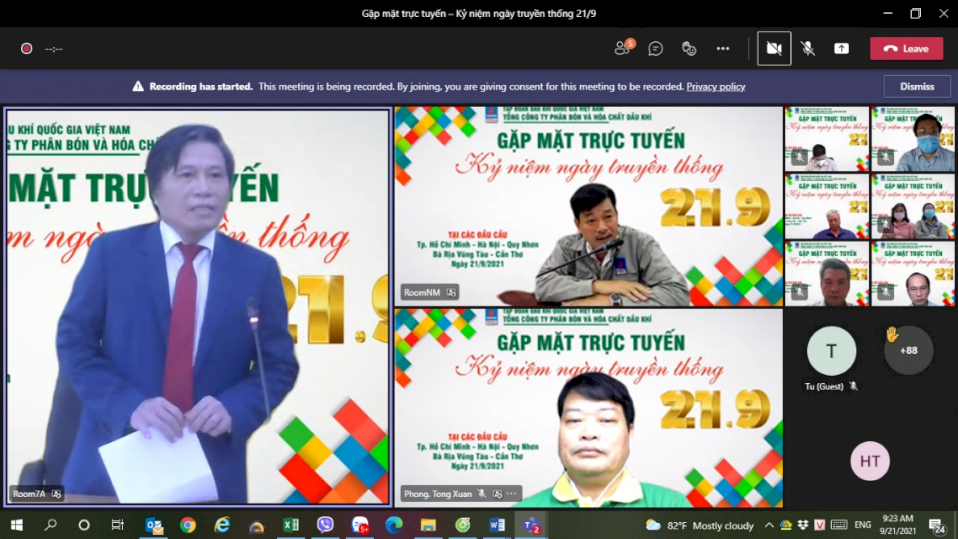Unmute the microphone
Screen dimensions: 958x539
pos(808,48)
